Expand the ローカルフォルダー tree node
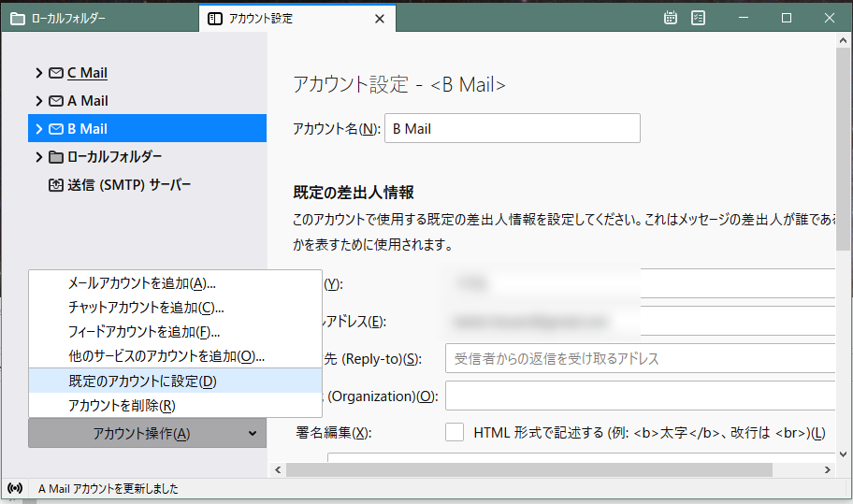Image resolution: width=853 pixels, height=504 pixels. [x=38, y=157]
